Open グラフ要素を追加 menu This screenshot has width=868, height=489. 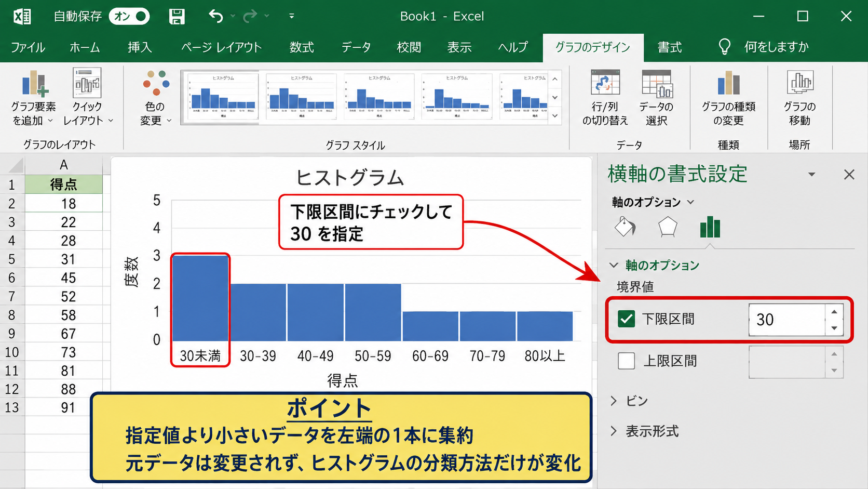tap(34, 98)
